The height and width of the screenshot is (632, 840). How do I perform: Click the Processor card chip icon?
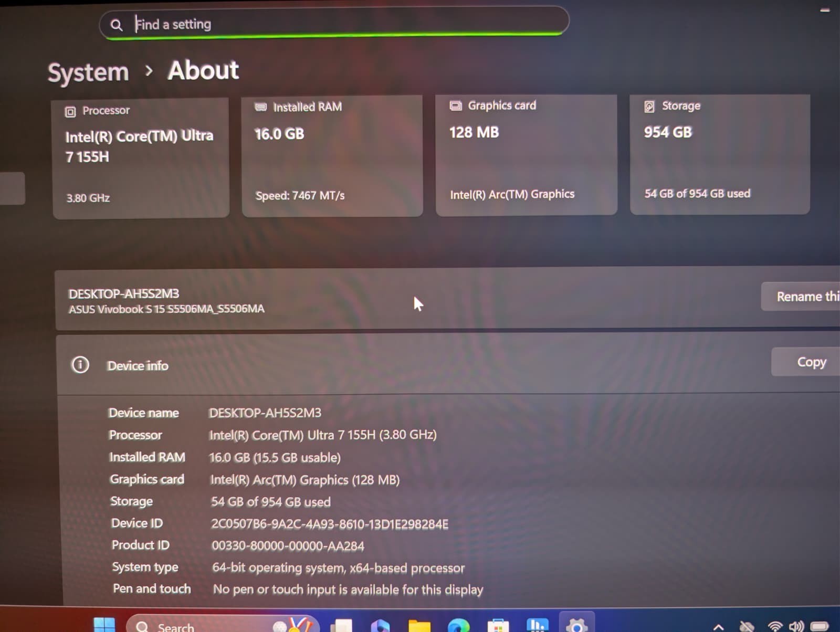(x=70, y=111)
